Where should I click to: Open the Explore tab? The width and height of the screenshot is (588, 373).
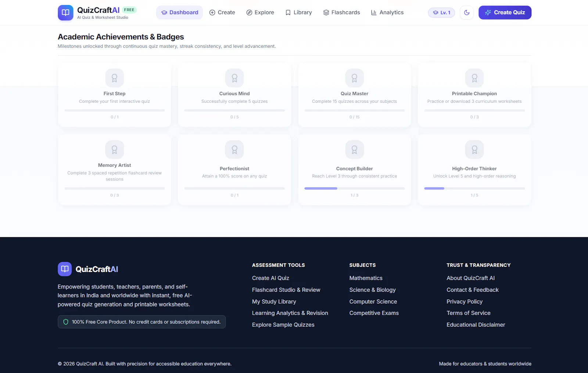click(x=260, y=12)
